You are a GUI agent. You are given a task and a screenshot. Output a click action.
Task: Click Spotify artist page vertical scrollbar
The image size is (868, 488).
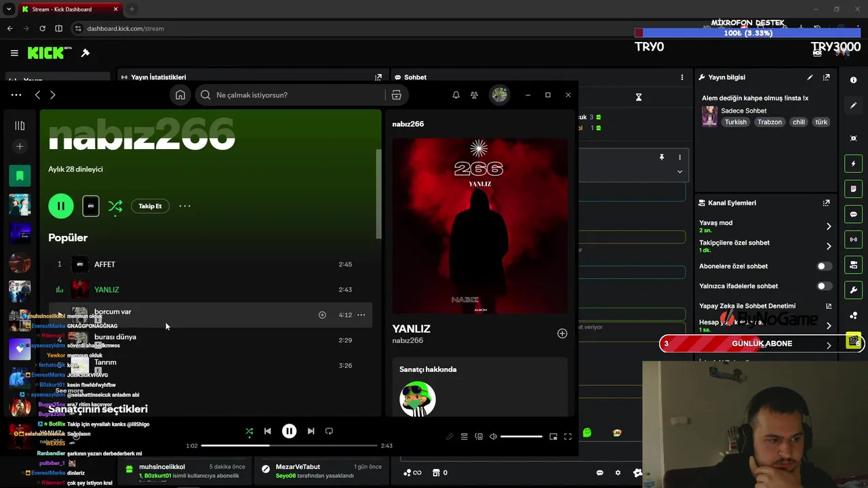tap(379, 193)
